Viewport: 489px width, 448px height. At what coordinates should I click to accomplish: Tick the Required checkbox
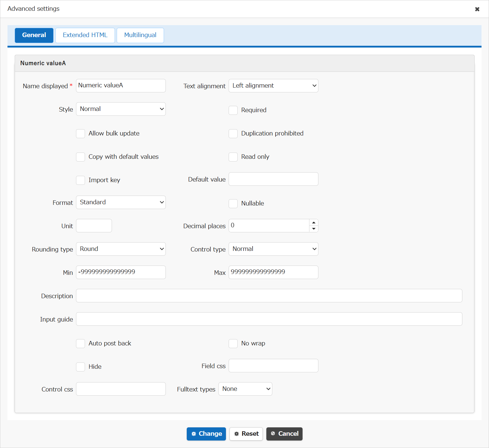[x=233, y=110]
